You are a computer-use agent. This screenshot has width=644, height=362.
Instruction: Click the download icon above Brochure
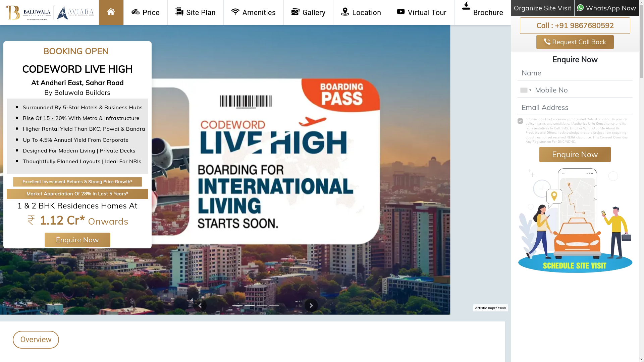click(x=466, y=6)
